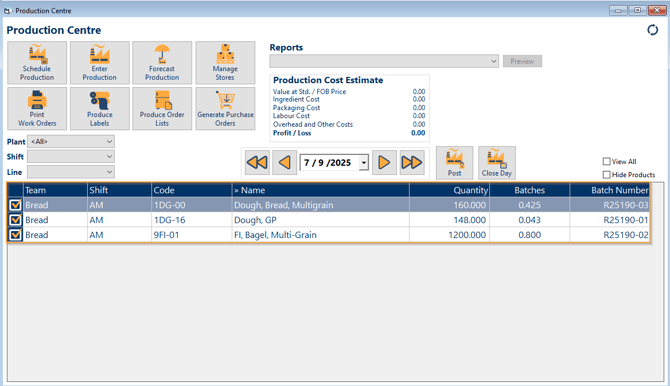Image resolution: width=670 pixels, height=386 pixels.
Task: Sort by the Code column header
Action: tap(192, 190)
